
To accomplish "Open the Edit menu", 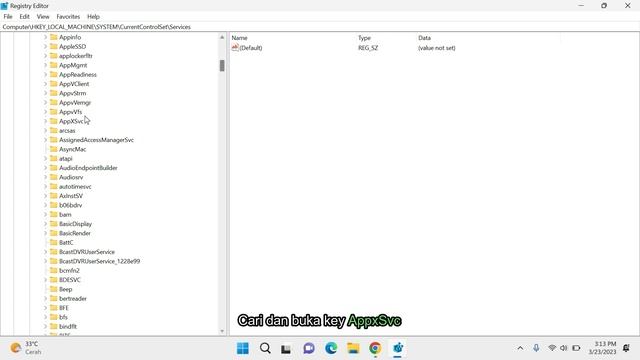I will (24, 17).
